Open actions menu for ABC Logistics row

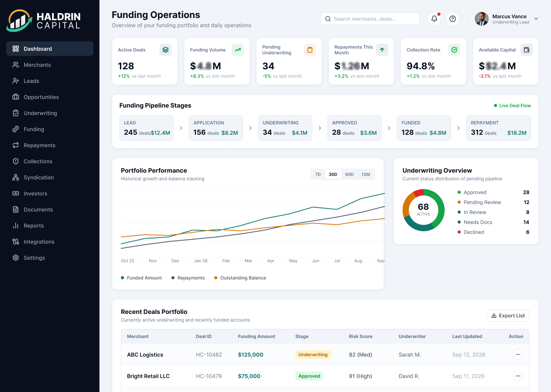click(x=518, y=354)
